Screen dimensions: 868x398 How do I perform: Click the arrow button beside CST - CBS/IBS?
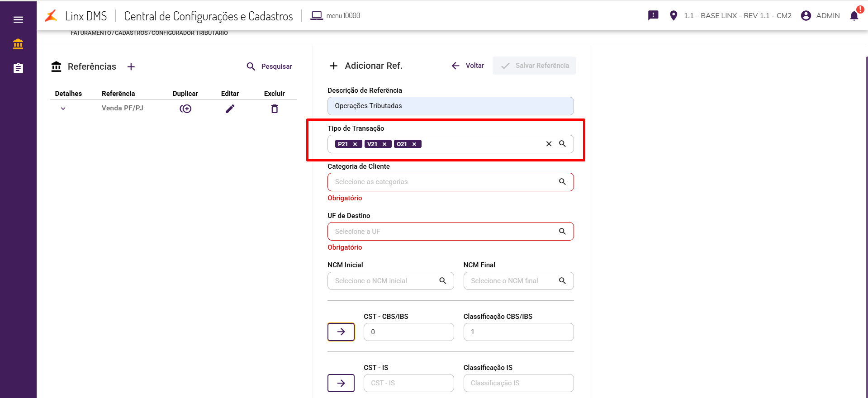pos(341,332)
